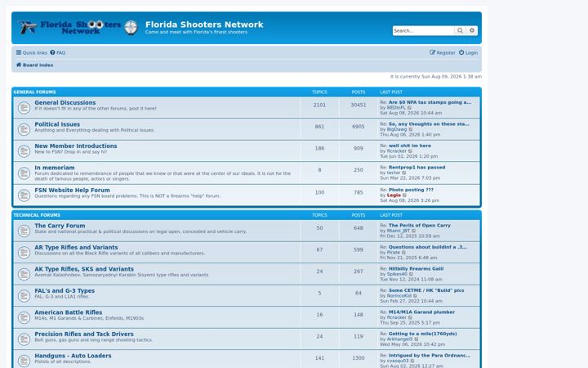Image resolution: width=588 pixels, height=368 pixels.
Task: Open The Carry Forum
Action: point(60,226)
